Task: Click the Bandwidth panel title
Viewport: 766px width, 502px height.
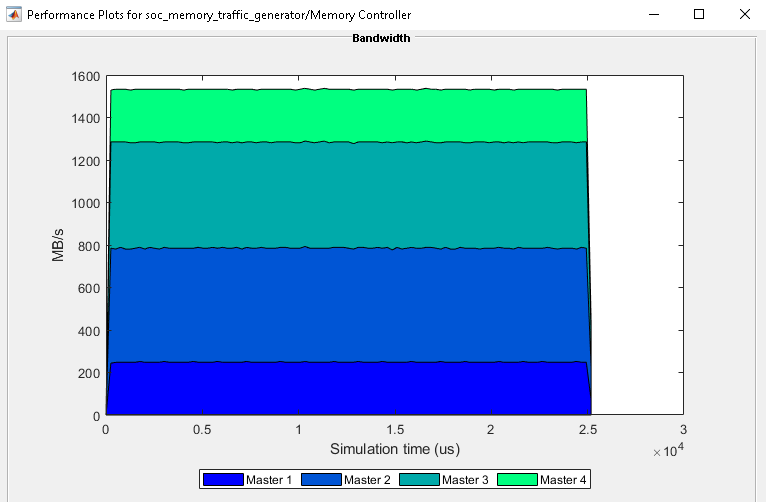Action: (381, 38)
